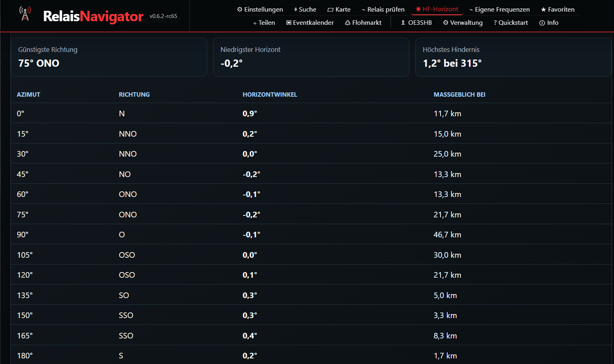The height and width of the screenshot is (364, 614).
Task: Select the 180° azimuth cell
Action: [x=25, y=356]
